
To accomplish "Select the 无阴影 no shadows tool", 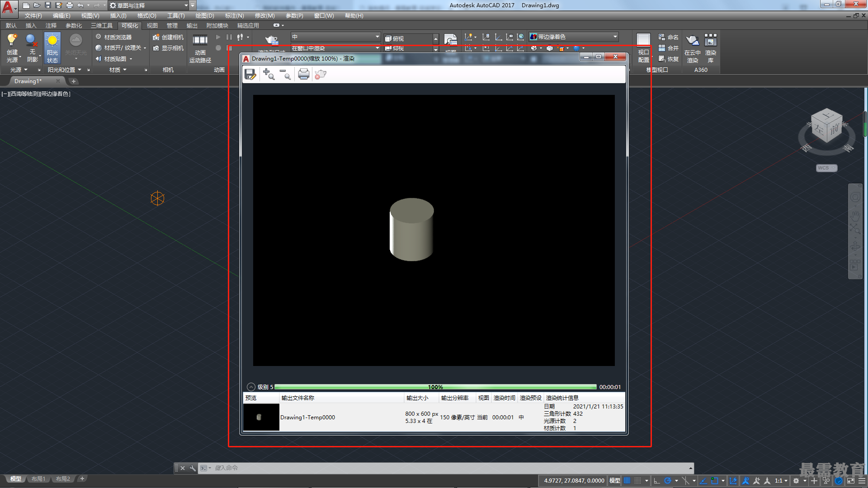I will (33, 47).
